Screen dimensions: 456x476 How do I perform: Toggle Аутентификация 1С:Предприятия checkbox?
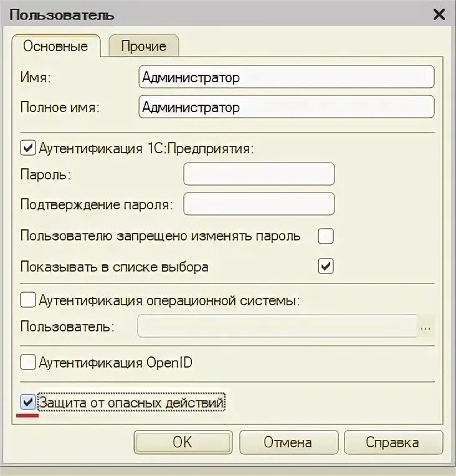coord(28,148)
